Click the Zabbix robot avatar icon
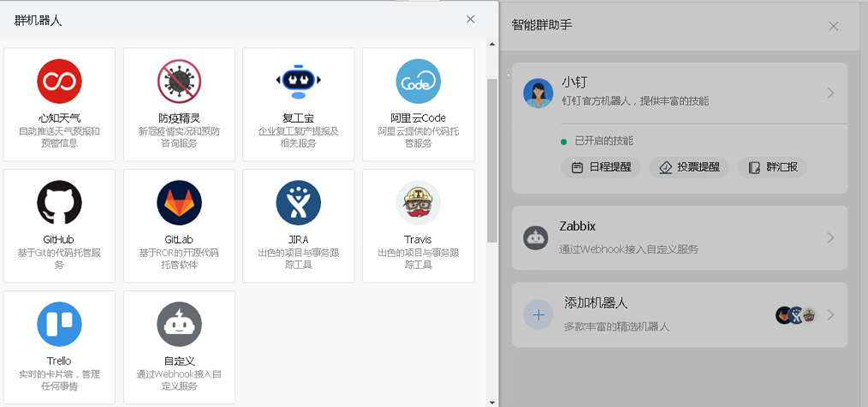The height and width of the screenshot is (407, 868). coord(535,237)
